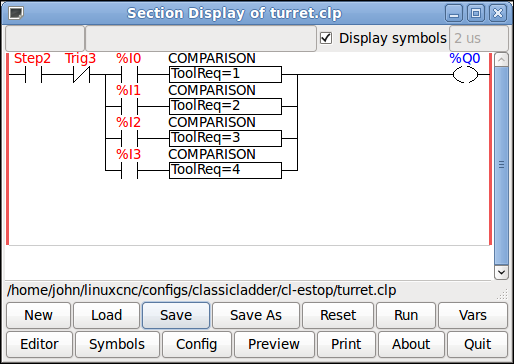Click the scrollbar down arrow
Image resolution: width=514 pixels, height=364 pixels.
(501, 272)
